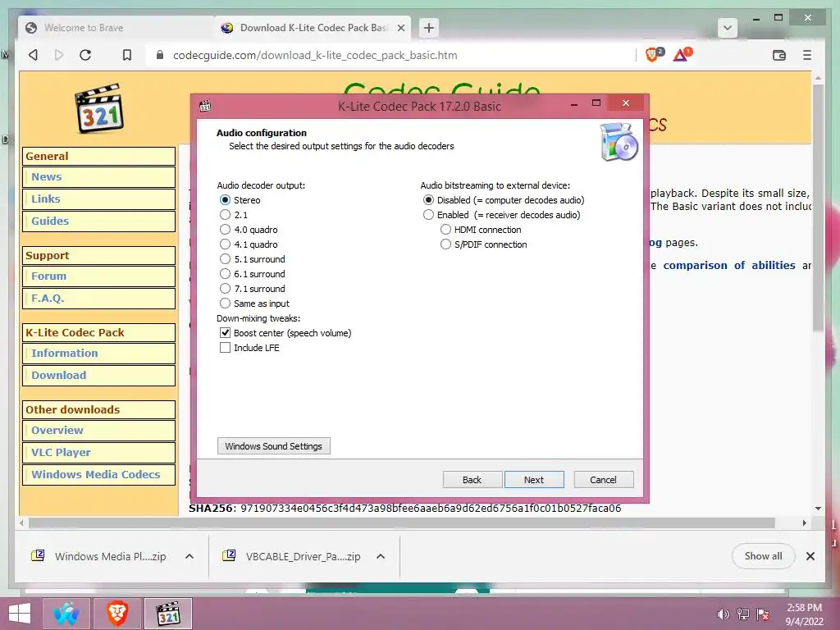
Task: Open the News sidebar link
Action: pyautogui.click(x=98, y=177)
